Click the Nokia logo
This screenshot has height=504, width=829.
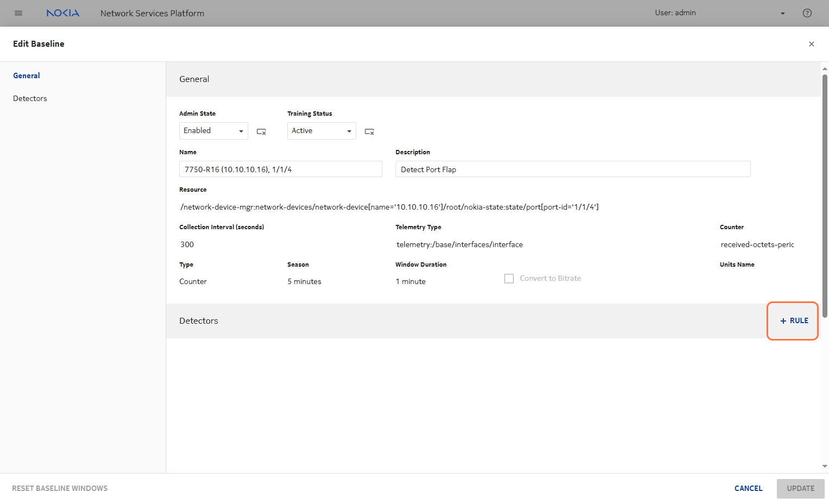pos(62,13)
